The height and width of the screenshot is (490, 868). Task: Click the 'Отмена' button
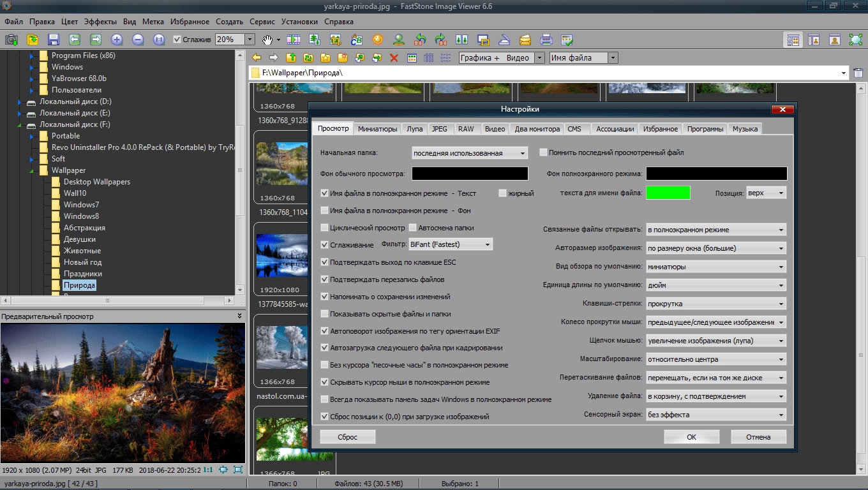tap(759, 437)
